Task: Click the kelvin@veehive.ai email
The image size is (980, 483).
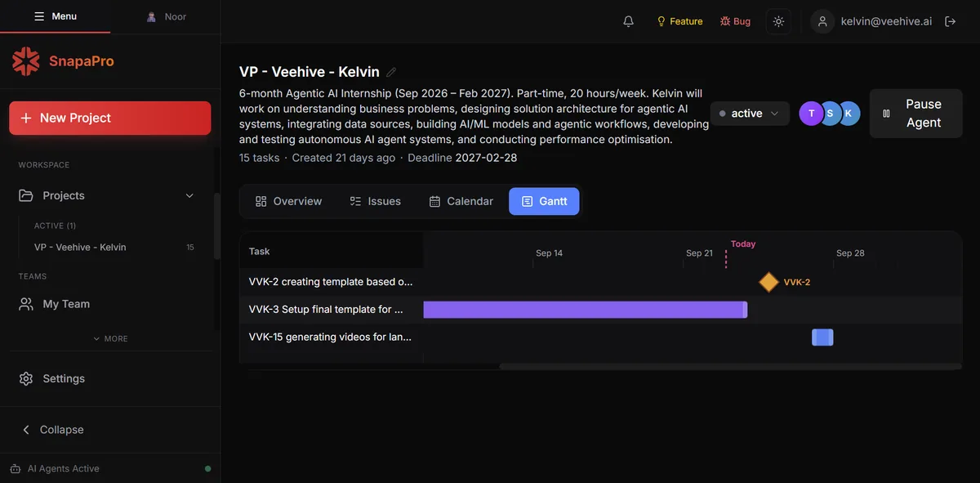Action: click(x=886, y=21)
